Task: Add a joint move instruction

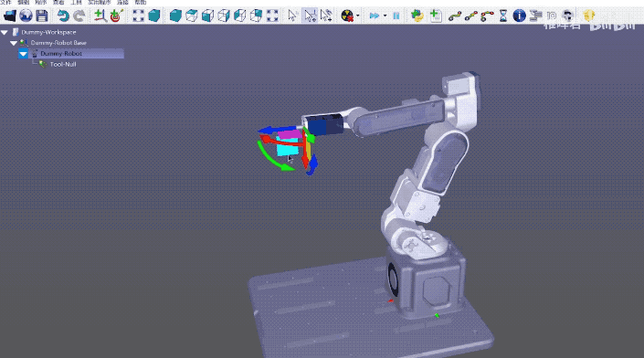Action: 454,16
